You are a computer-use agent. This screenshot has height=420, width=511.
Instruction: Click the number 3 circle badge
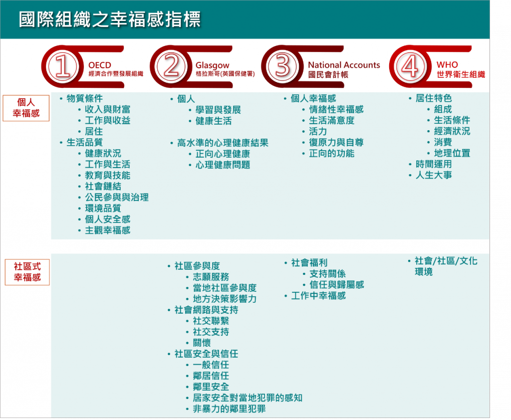pos(282,66)
